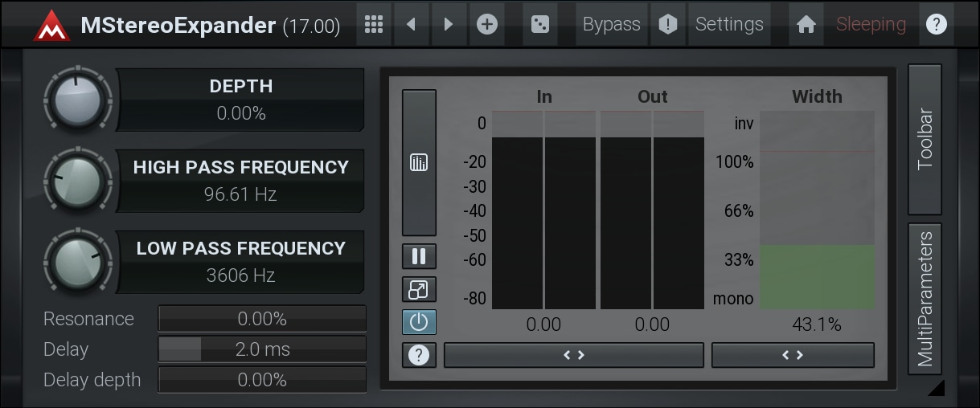The width and height of the screenshot is (980, 408).
Task: Load previous preset with left arrow
Action: click(x=412, y=24)
